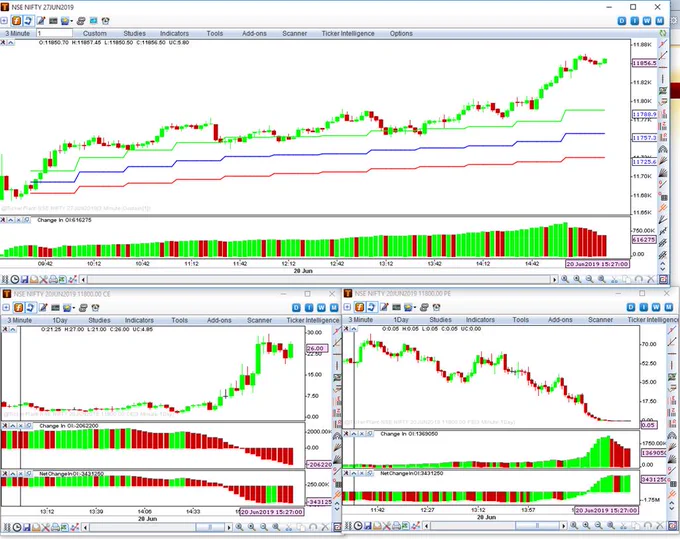Open the Scanner menu in main window

click(294, 33)
